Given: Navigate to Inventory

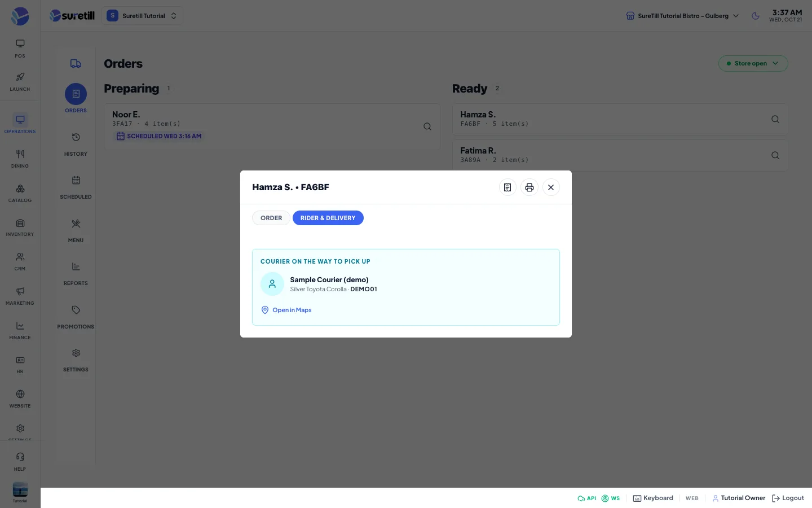Looking at the screenshot, I should click(20, 227).
